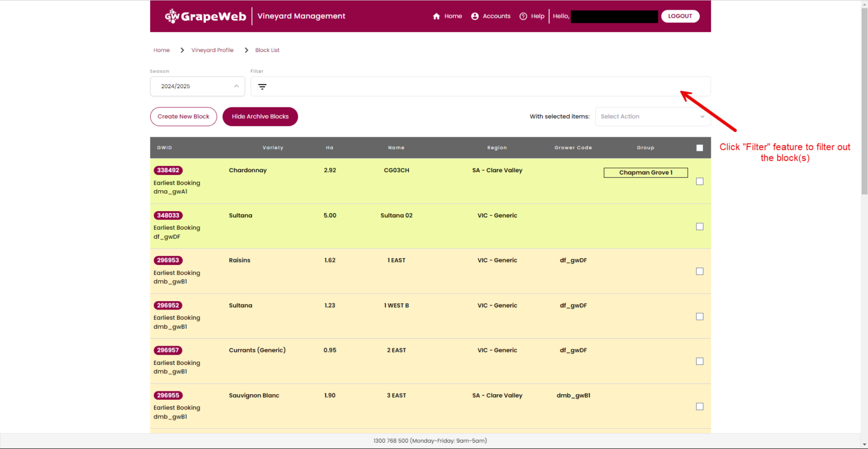Click the Ha column header
Screen dimensions: 868x449
tap(329, 148)
